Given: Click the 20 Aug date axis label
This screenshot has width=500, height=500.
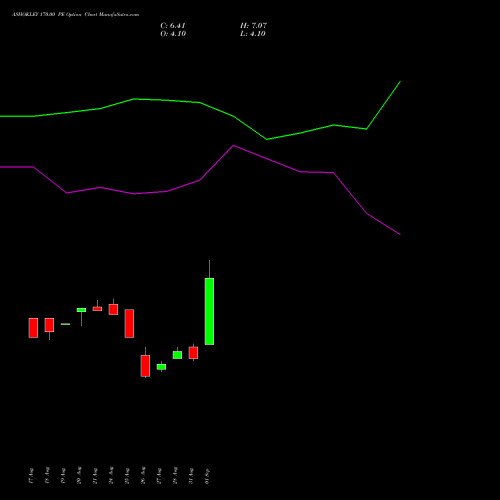Looking at the screenshot, I should click(x=79, y=475).
